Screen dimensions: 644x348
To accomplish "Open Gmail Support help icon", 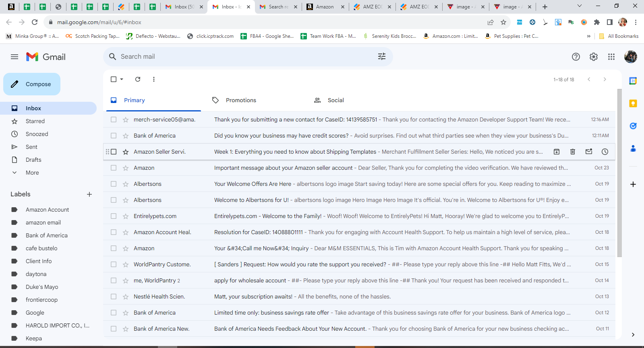I will point(576,57).
